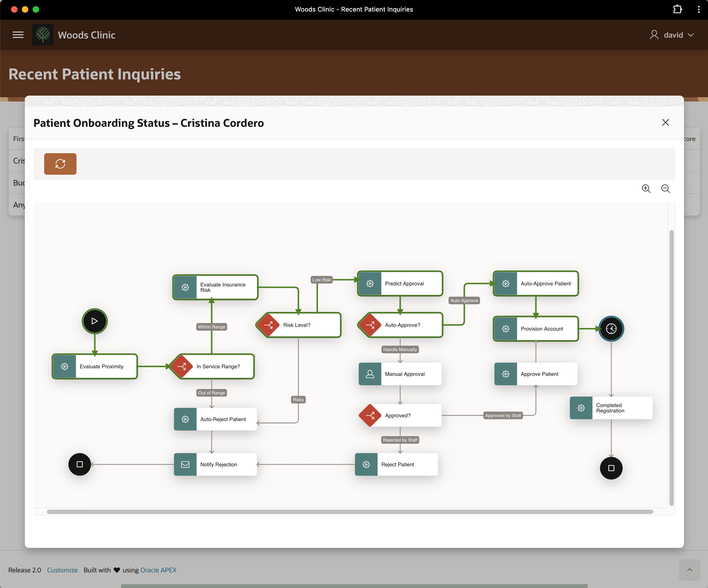Viewport: 708px width, 588px height.
Task: Click the extensions puzzle icon in title bar
Action: (677, 9)
